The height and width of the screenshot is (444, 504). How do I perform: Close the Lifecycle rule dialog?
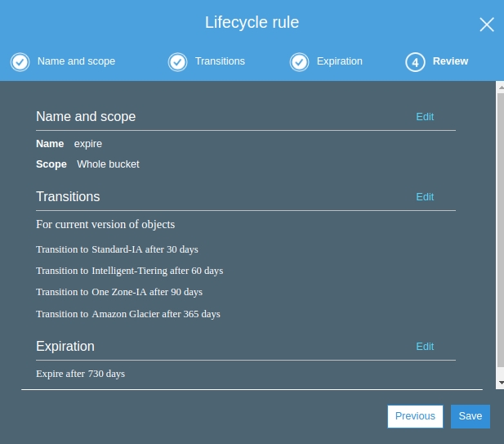coord(486,25)
